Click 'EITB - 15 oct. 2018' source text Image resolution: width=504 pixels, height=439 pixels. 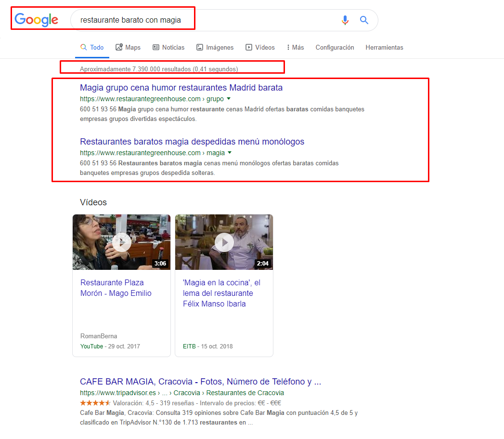coord(207,346)
